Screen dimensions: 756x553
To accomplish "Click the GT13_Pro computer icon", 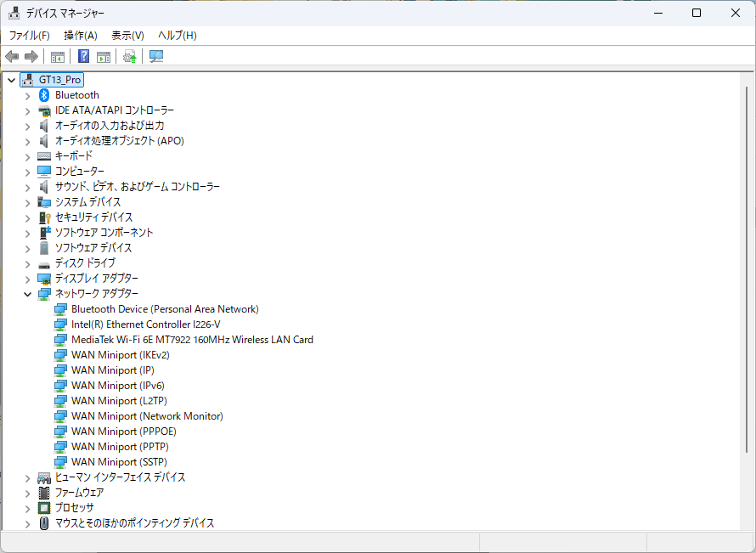I will 28,80.
